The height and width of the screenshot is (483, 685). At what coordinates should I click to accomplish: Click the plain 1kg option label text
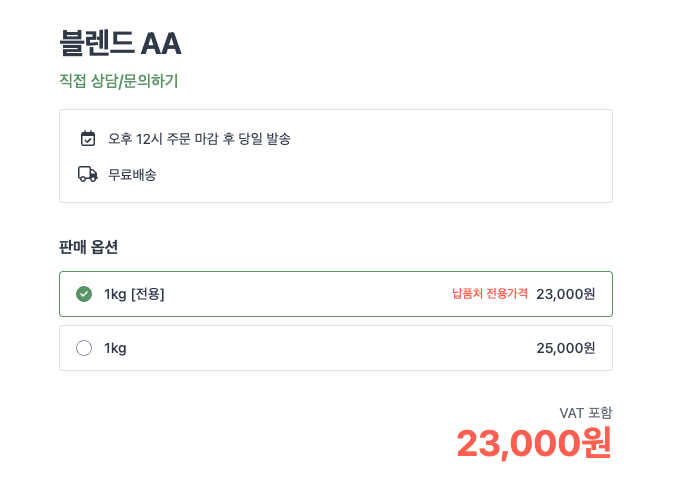click(115, 348)
